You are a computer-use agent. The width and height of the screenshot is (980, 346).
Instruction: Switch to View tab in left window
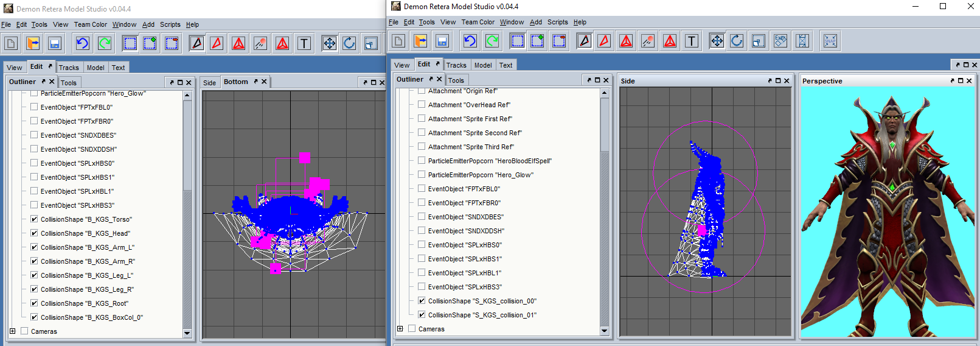pos(15,68)
